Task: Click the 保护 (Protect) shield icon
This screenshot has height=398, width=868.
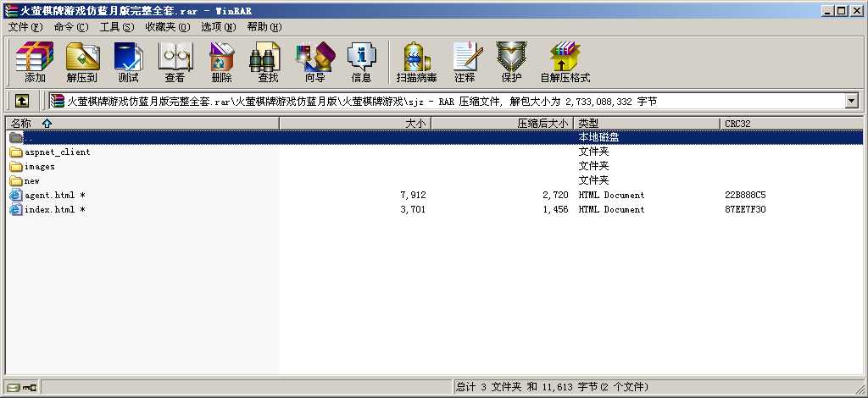Action: (511, 61)
